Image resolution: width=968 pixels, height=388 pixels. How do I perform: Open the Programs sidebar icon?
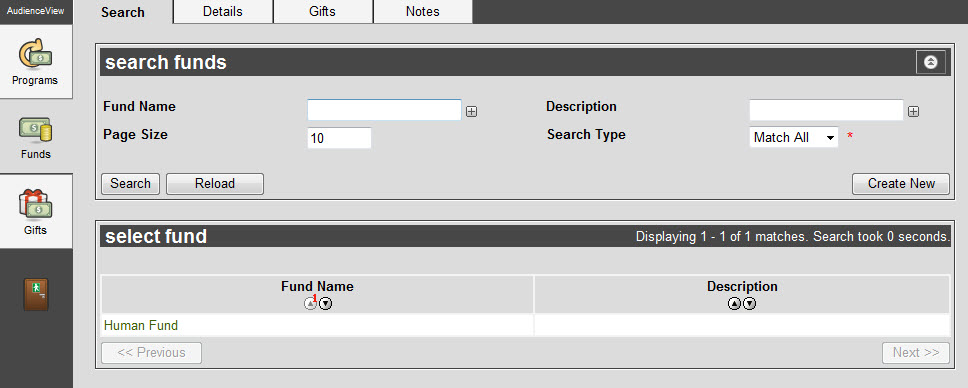(35, 61)
